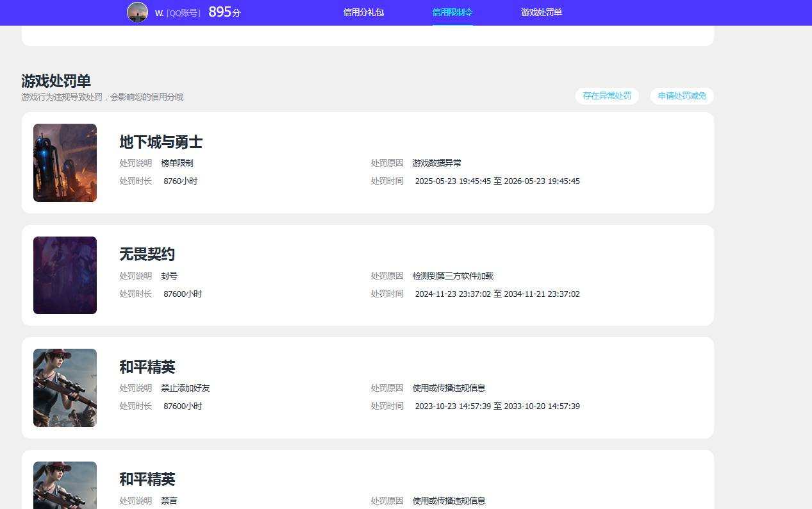Click 检测到第三方软件加载 reason text

point(452,276)
